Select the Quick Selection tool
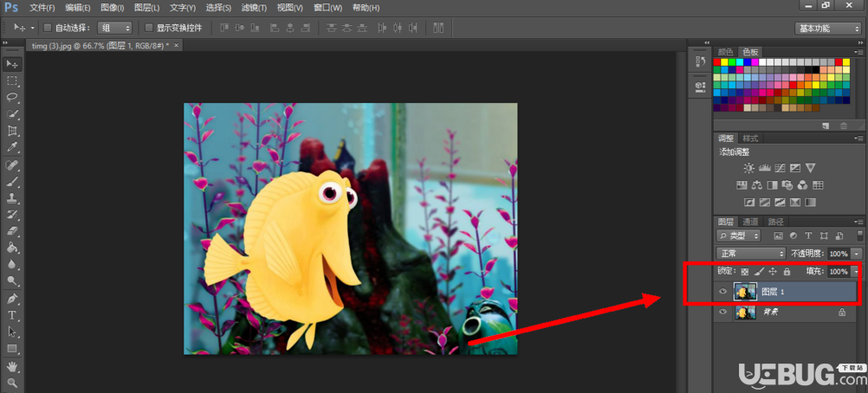This screenshot has height=393, width=868. 11,114
